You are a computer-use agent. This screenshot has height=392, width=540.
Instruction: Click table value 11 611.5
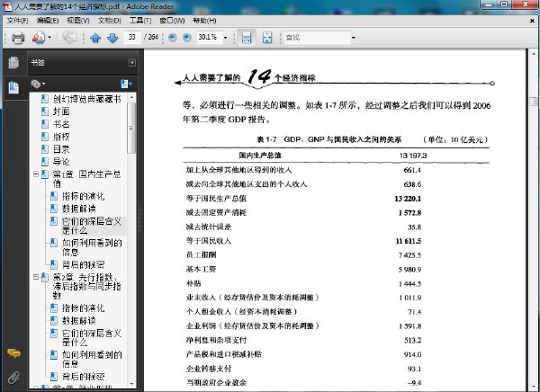409,241
